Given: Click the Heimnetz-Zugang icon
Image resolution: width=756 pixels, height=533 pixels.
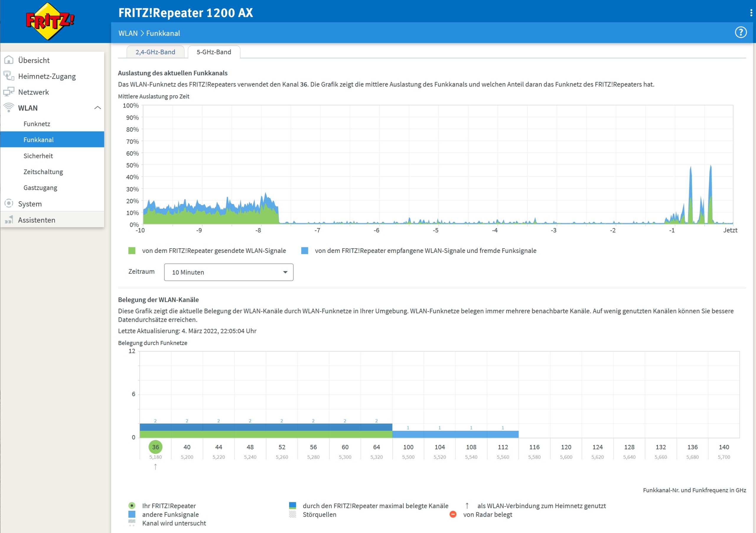Looking at the screenshot, I should pos(9,76).
